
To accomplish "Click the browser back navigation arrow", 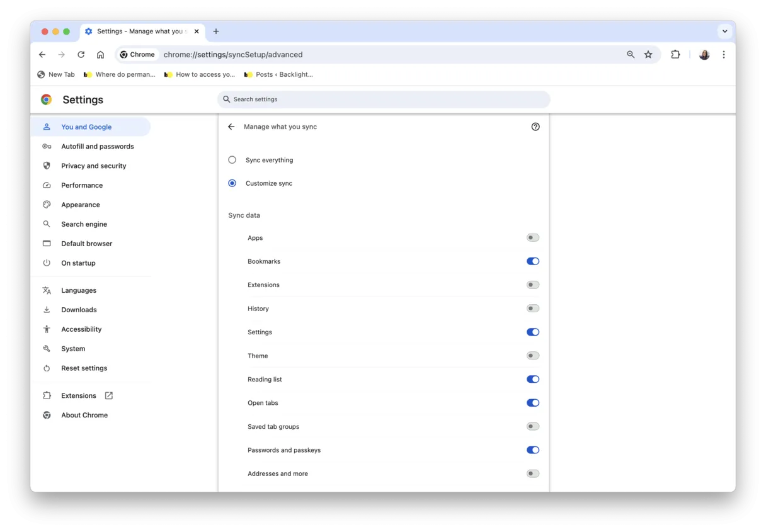I will [x=42, y=55].
